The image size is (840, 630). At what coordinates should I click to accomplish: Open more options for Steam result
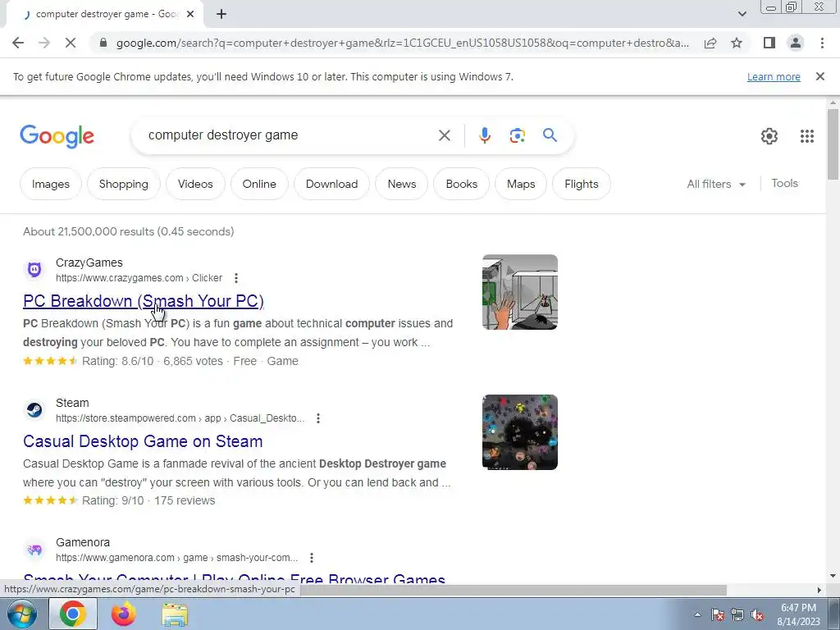click(318, 418)
